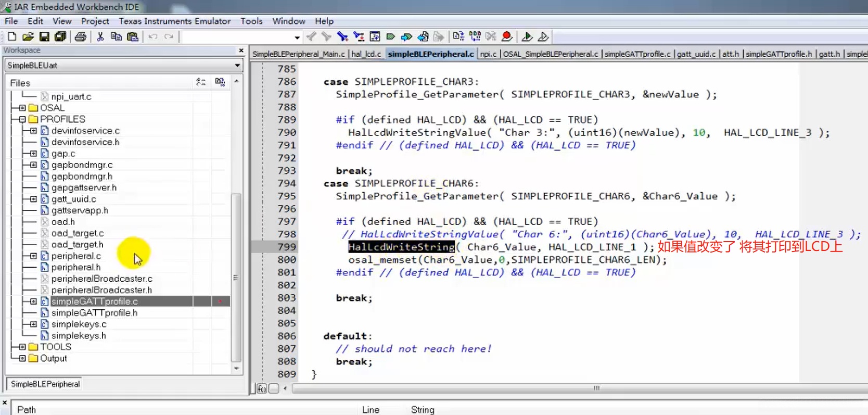Select peripheral.c in the file tree

coord(76,256)
